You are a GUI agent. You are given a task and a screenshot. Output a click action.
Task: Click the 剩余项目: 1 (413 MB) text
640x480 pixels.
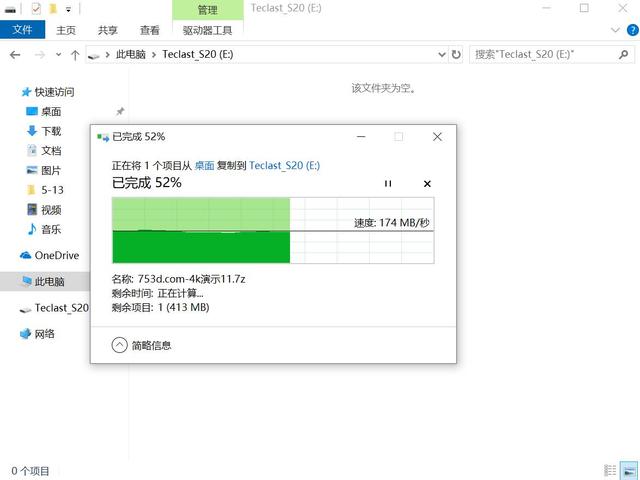point(160,307)
